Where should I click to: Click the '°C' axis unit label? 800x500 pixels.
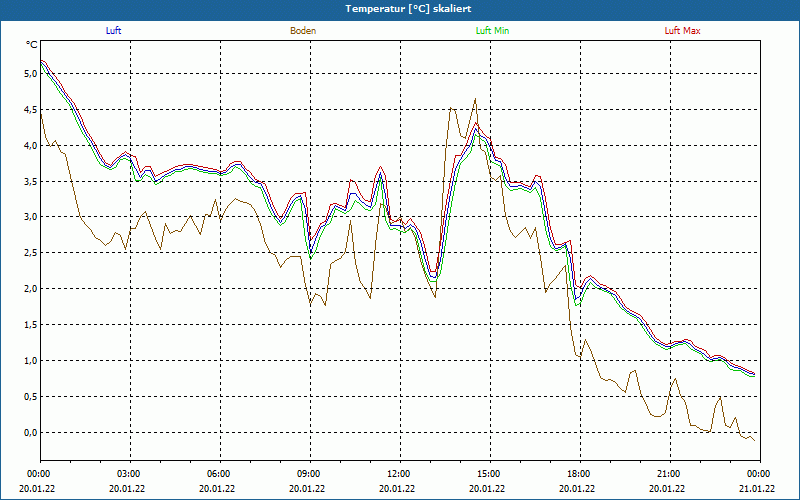coord(32,45)
